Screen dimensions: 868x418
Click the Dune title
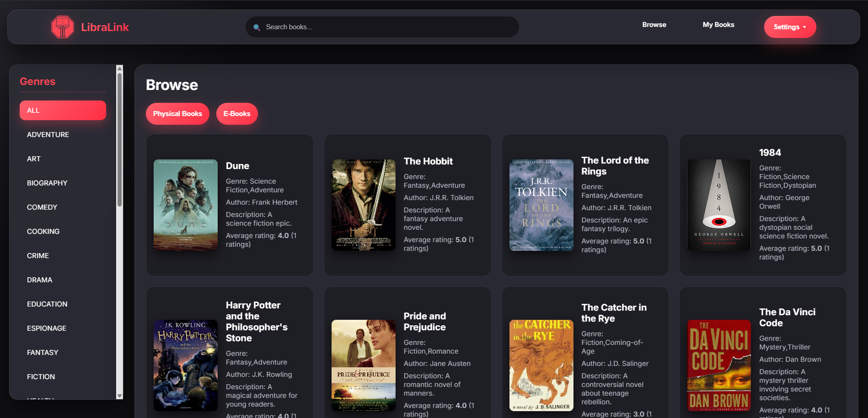pyautogui.click(x=237, y=166)
